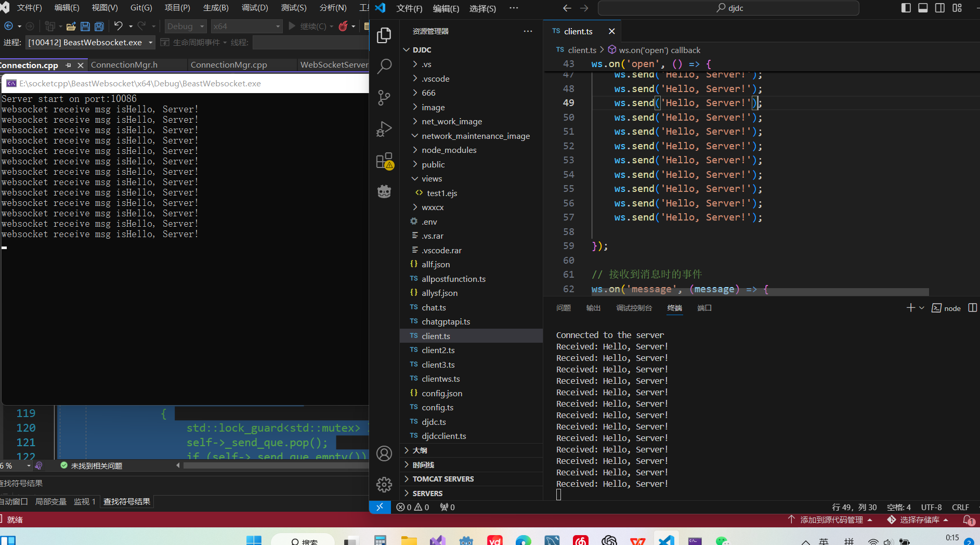This screenshot has width=980, height=545.
Task: Click Hot Reload flame icon
Action: (343, 26)
